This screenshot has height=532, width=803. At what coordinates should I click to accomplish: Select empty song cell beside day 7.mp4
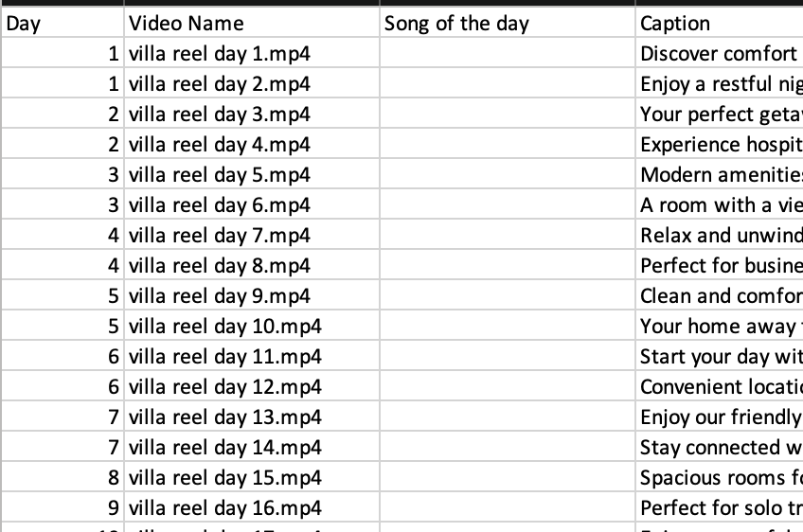508,236
